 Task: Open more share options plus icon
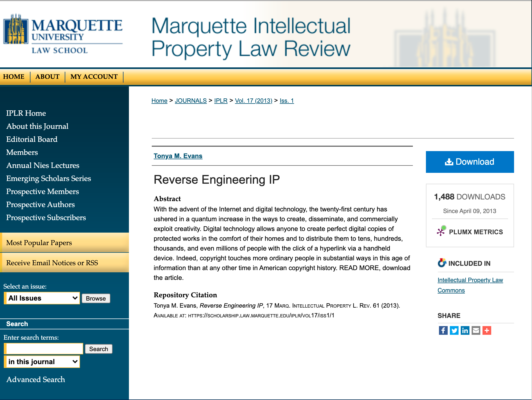[x=487, y=330]
